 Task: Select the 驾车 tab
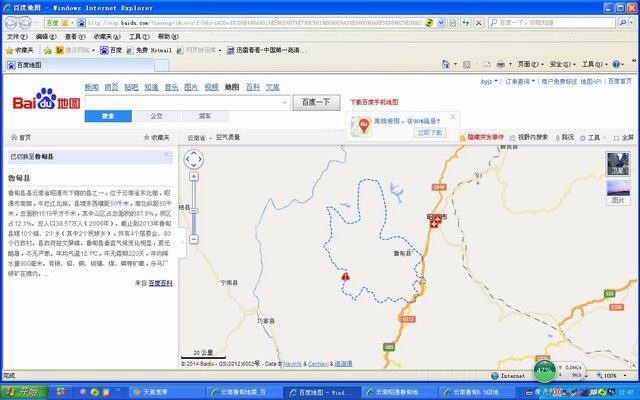click(x=205, y=116)
